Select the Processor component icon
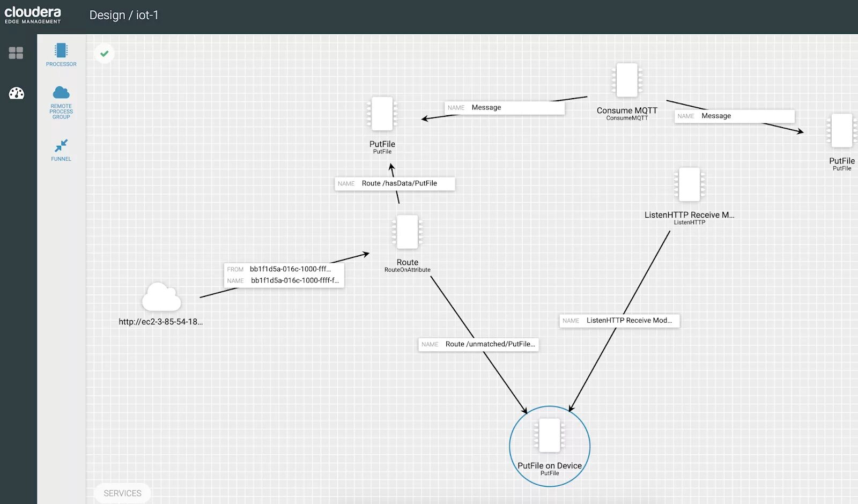 coord(61,50)
